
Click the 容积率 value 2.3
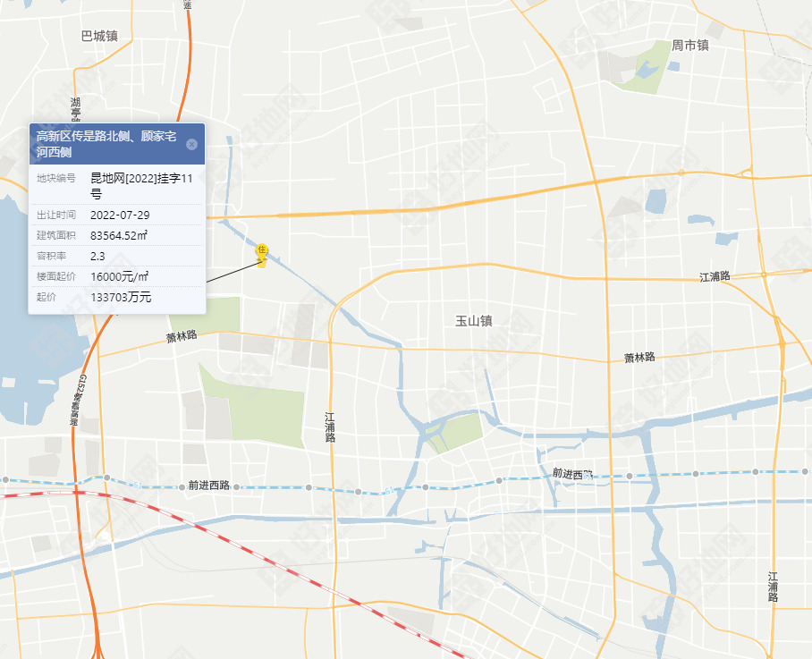97,257
